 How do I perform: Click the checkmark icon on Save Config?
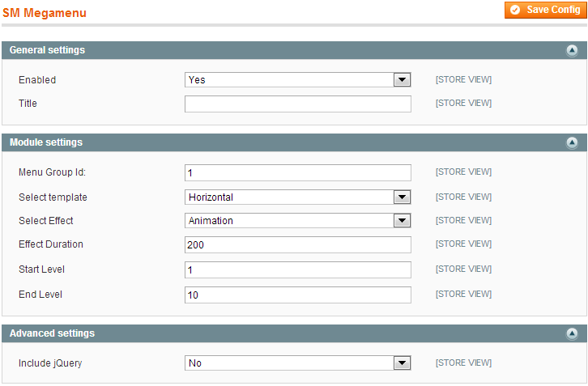tap(515, 10)
